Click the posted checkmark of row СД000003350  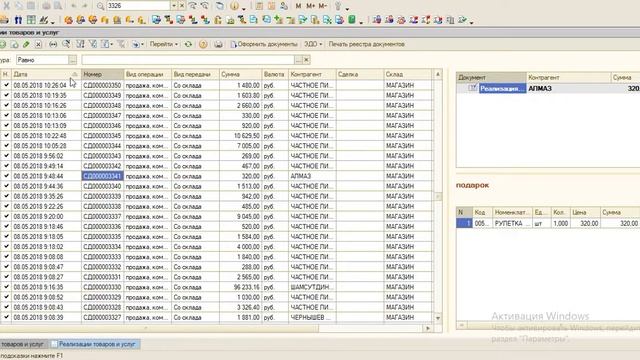6,85
